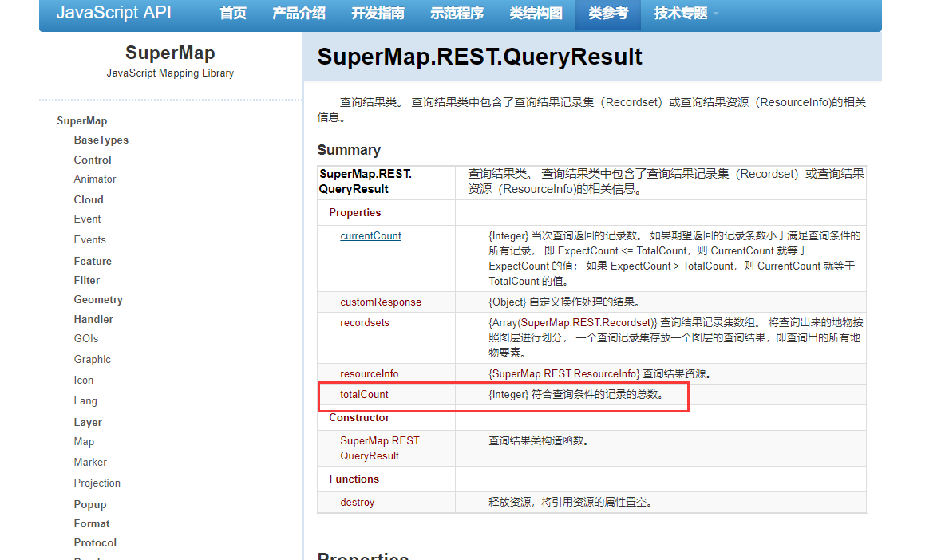949x560 pixels.
Task: Click the SuperMap.REST.QueryResult summary title link
Action: (x=366, y=181)
